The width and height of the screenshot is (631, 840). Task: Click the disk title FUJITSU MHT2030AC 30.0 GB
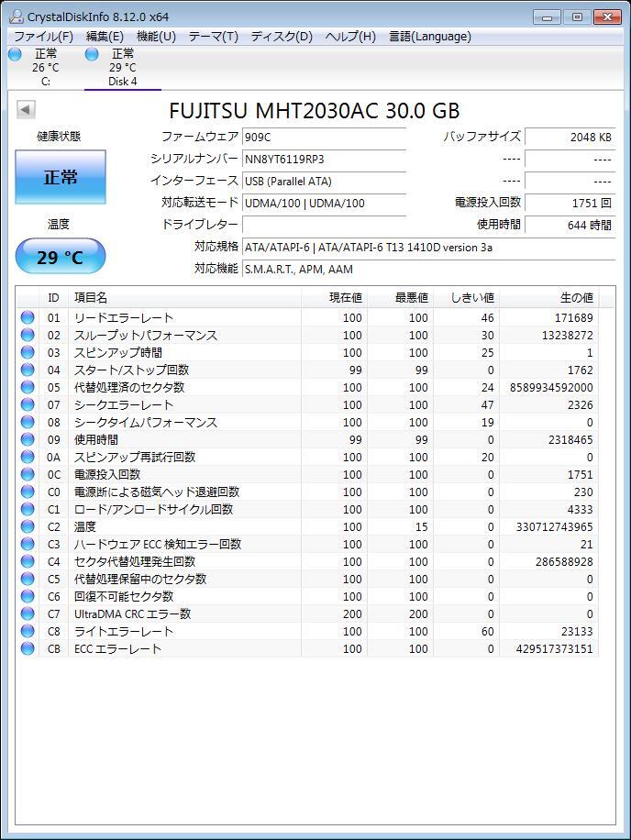(315, 111)
